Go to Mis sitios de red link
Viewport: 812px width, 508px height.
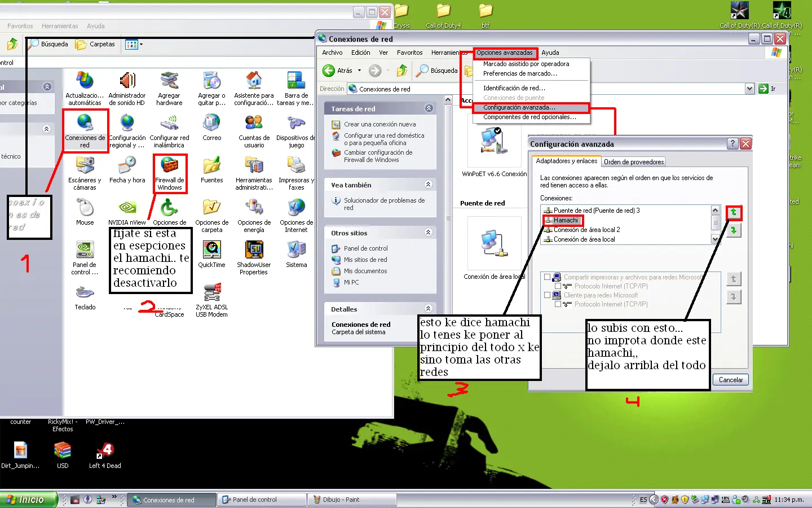(x=365, y=260)
